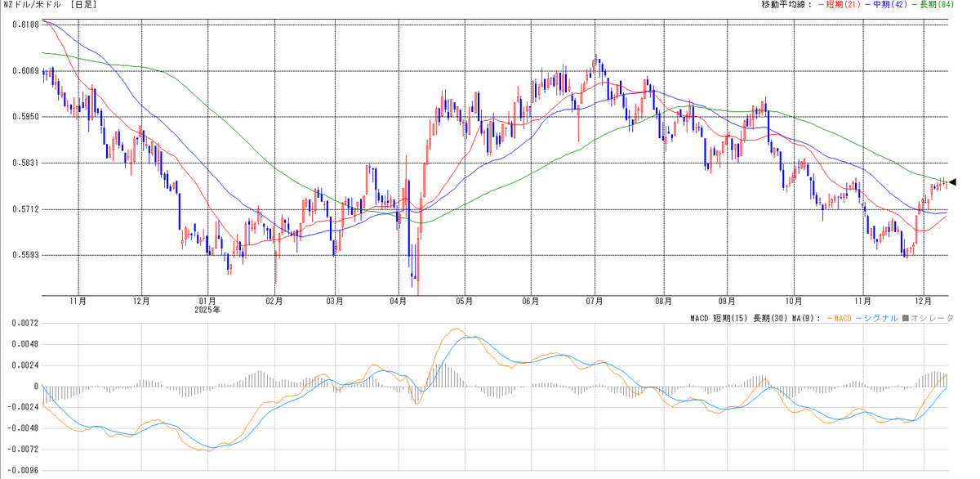The image size is (980, 479).
Task: Click the 0.6188 price axis label
Action: point(26,25)
